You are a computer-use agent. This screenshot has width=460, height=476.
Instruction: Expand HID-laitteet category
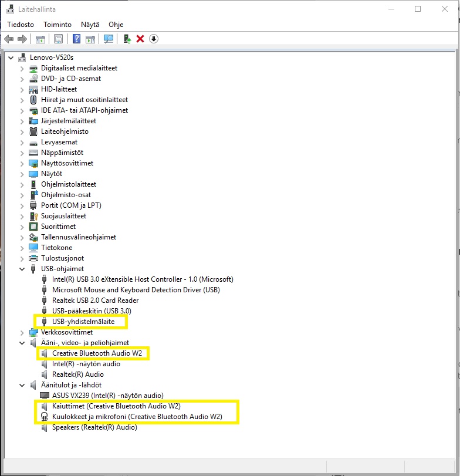pos(22,90)
